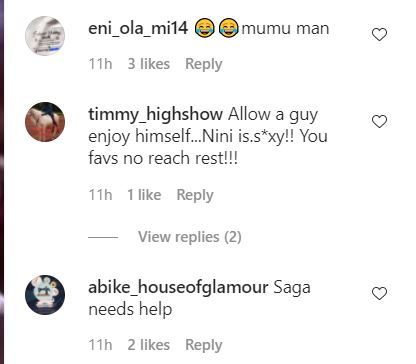Click the timmy_highshow username
The image size is (416, 364).
point(156,114)
